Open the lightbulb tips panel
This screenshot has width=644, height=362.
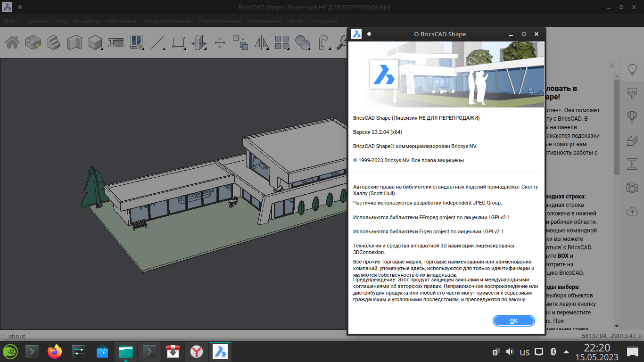(x=632, y=70)
